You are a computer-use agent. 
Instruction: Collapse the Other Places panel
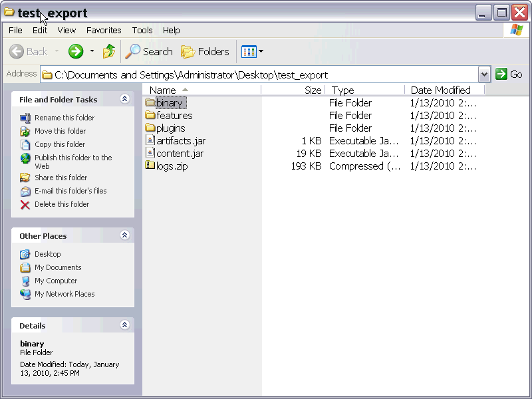[124, 235]
